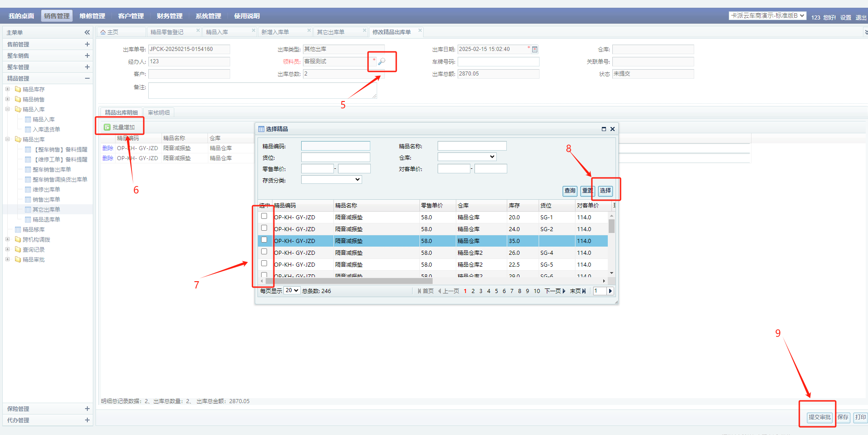Viewport: 868px width, 435px height.
Task: Open the 维修管理 top menu
Action: point(92,16)
